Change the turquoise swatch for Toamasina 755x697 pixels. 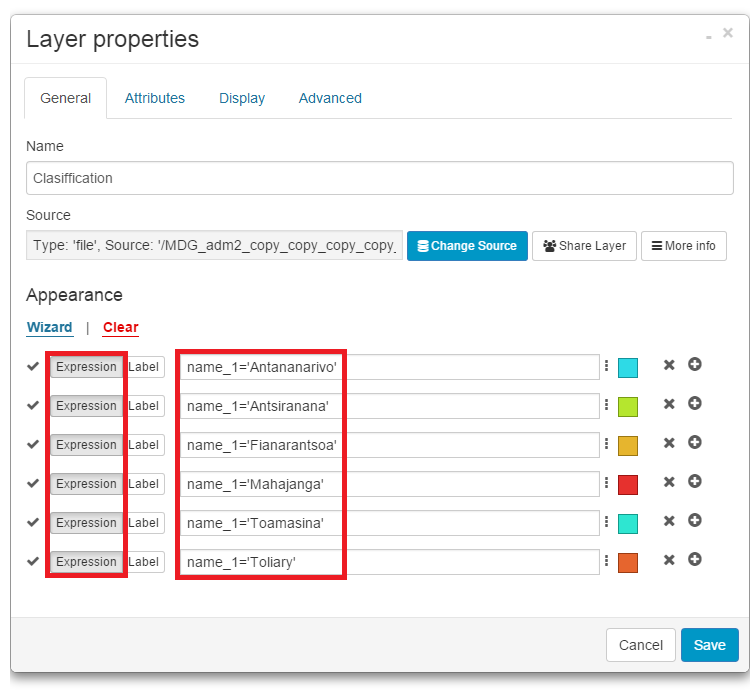628,524
